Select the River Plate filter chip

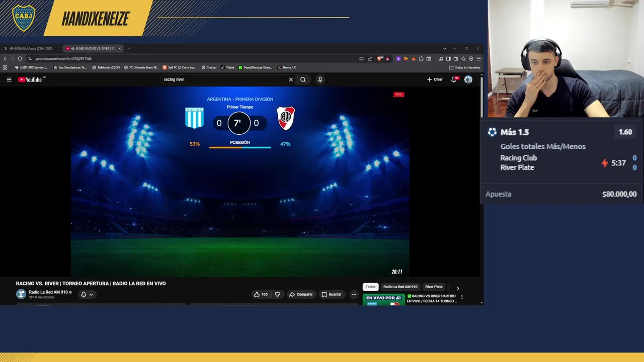click(434, 287)
